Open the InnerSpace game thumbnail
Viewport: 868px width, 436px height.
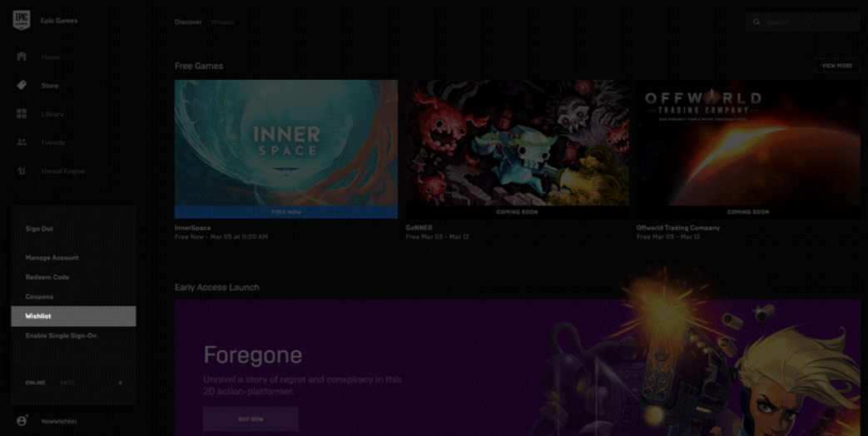(286, 143)
